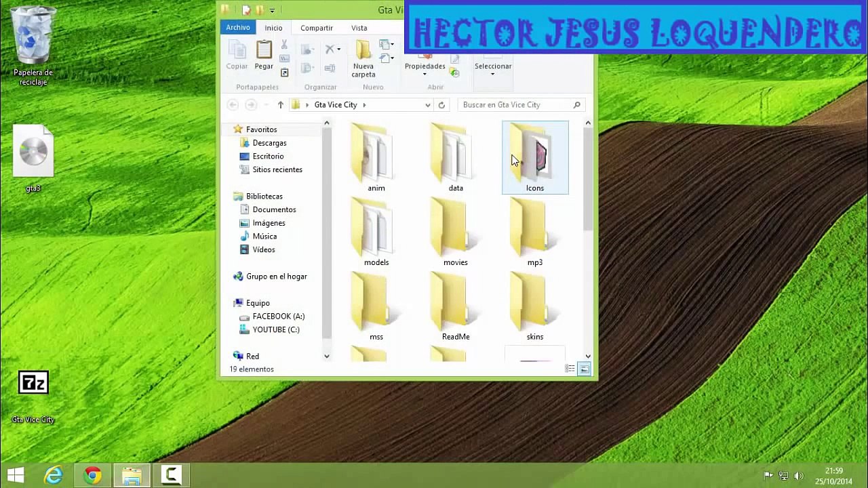Expand the chevron after Gta Vice City breadcrumb
The height and width of the screenshot is (488, 868).
[364, 105]
